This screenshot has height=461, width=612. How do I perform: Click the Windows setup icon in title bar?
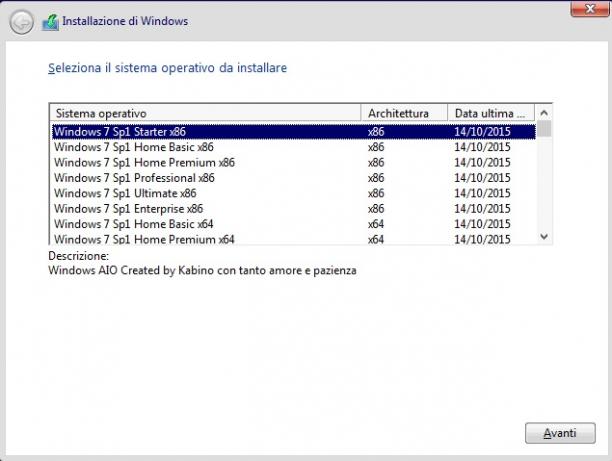point(50,22)
